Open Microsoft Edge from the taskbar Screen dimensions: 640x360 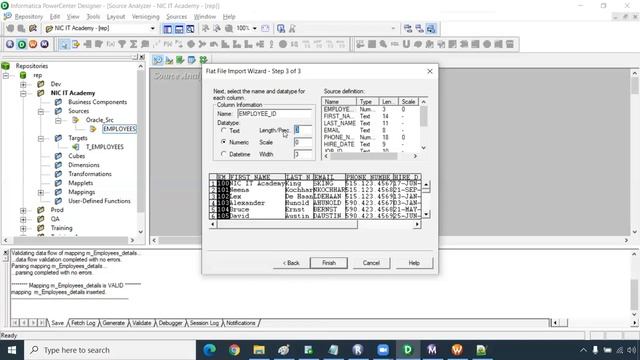coord(209,350)
